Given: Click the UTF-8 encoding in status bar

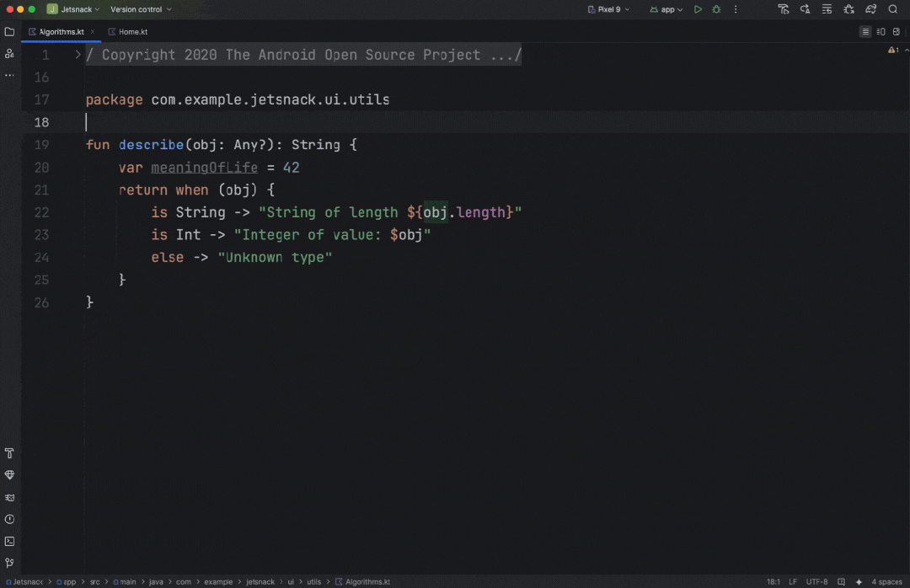Looking at the screenshot, I should (816, 582).
